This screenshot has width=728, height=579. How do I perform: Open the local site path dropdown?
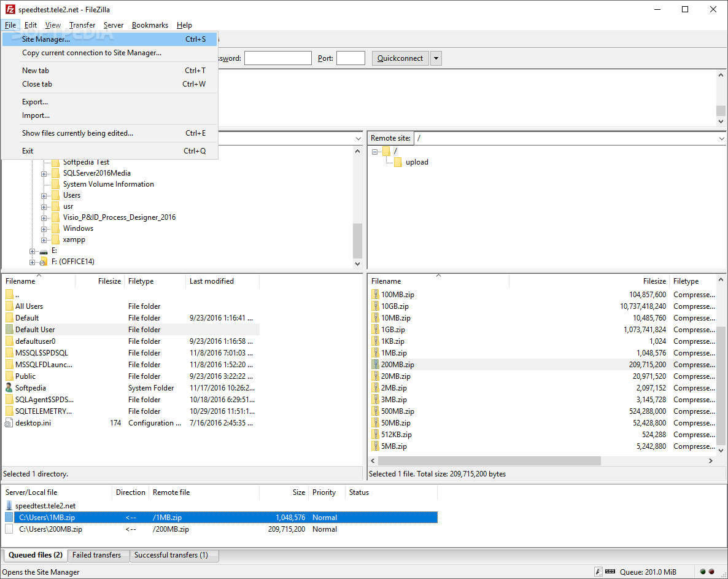(x=358, y=138)
